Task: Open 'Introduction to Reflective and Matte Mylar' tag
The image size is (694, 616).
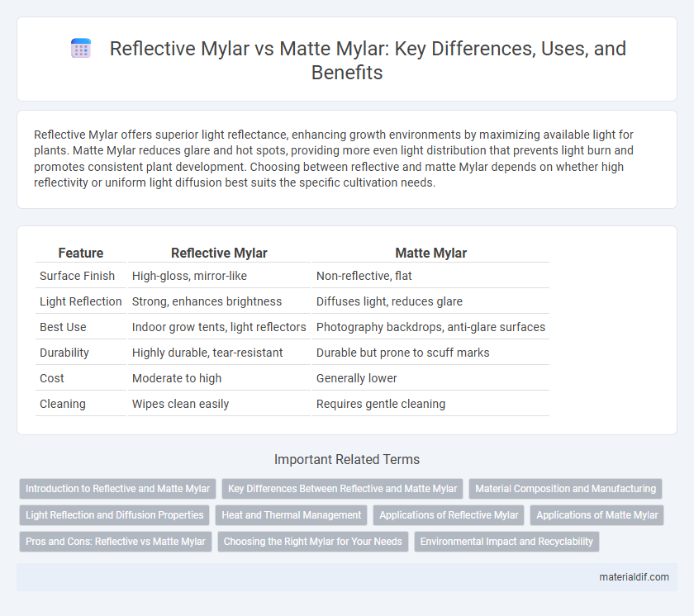Action: pyautogui.click(x=117, y=489)
